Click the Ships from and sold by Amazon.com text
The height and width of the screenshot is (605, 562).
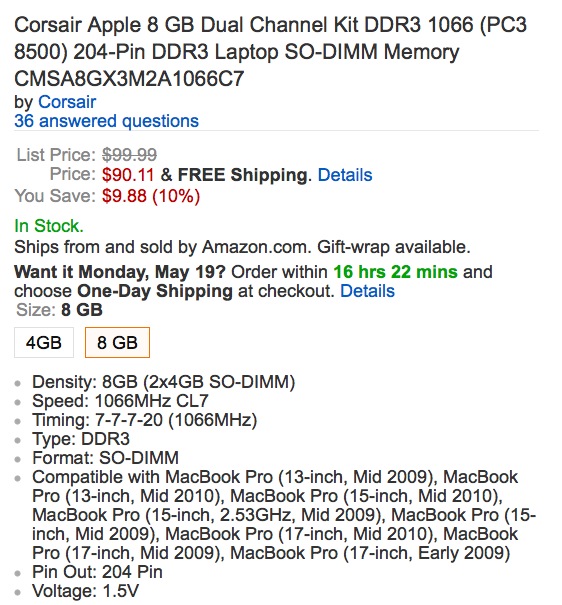(162, 247)
